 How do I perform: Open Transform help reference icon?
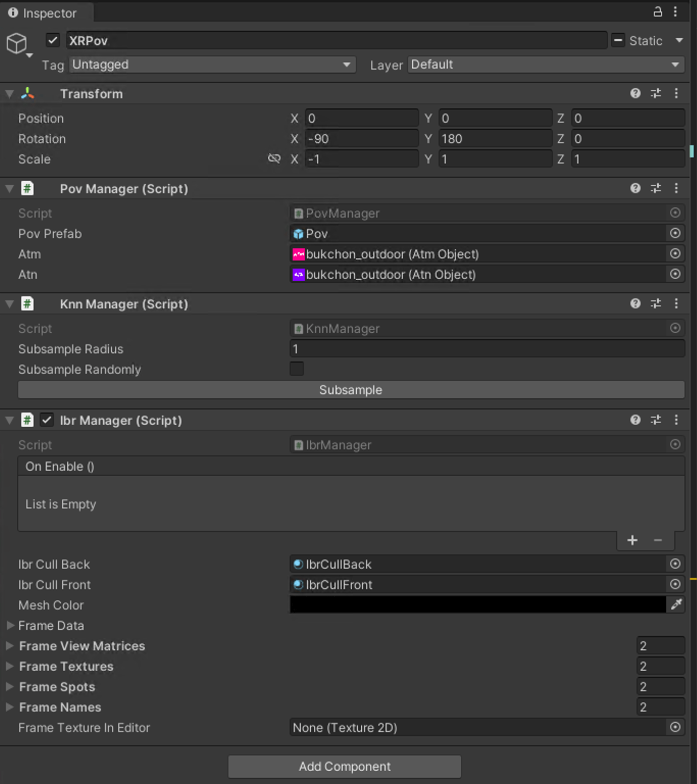tap(635, 93)
